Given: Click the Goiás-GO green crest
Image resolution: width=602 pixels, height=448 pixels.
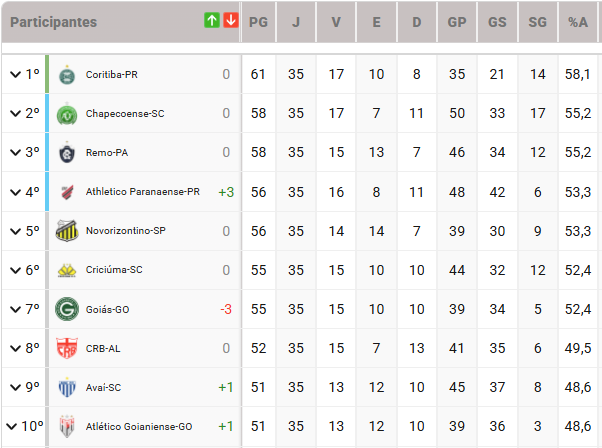Looking at the screenshot, I should click(67, 309).
